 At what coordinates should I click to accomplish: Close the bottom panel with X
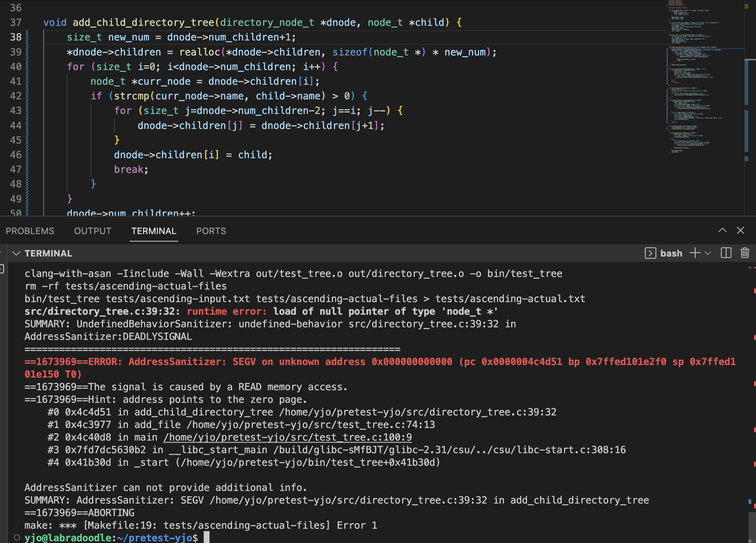point(740,230)
